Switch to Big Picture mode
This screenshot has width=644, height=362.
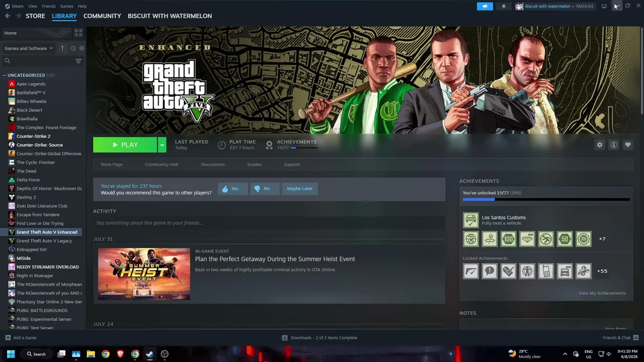click(604, 6)
